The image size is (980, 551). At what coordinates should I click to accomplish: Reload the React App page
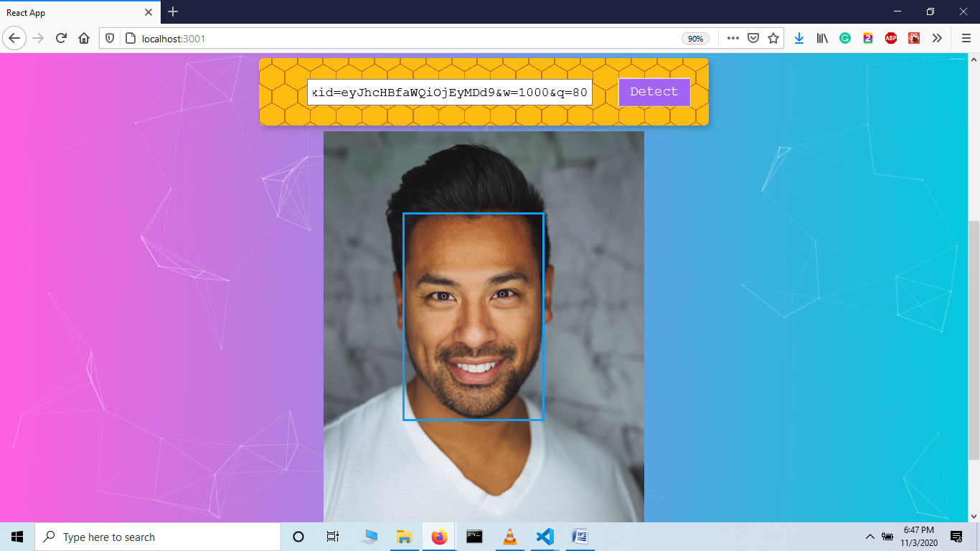(x=60, y=38)
